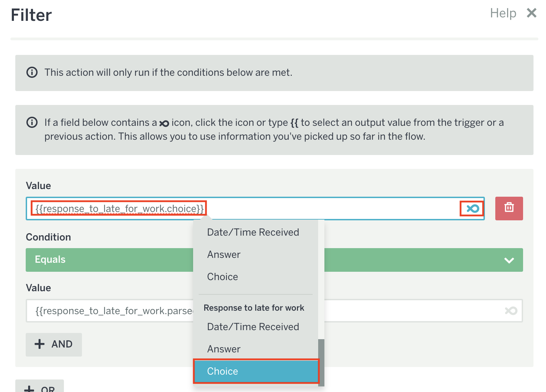The height and width of the screenshot is (392, 546).
Task: Click the output value icon in first Value field
Action: pyautogui.click(x=472, y=209)
